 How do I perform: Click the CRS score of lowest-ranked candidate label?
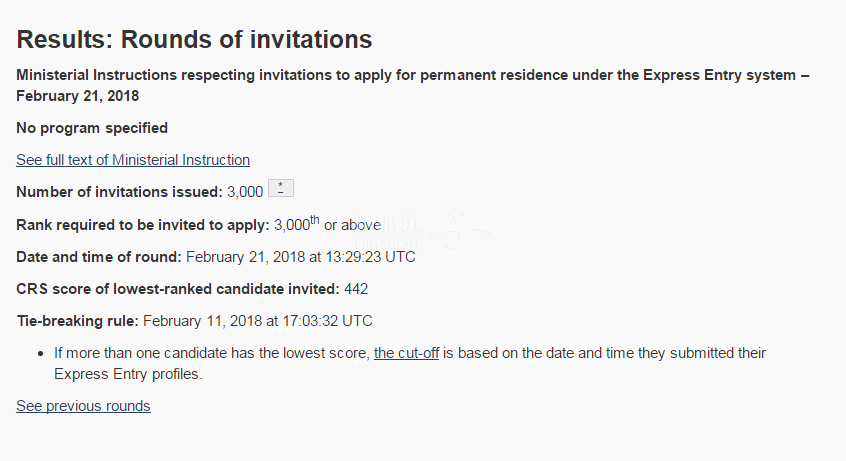coord(178,289)
